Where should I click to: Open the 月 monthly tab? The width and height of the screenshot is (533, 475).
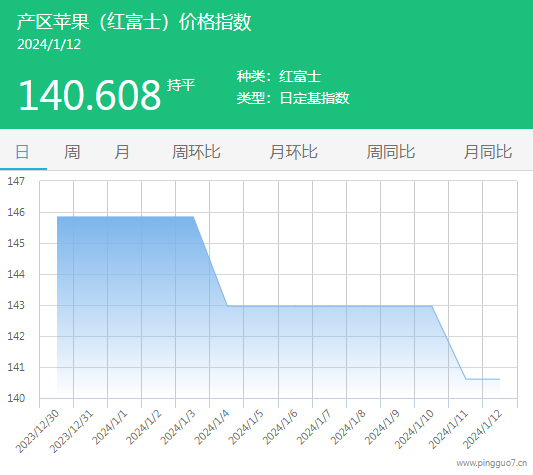point(122,152)
